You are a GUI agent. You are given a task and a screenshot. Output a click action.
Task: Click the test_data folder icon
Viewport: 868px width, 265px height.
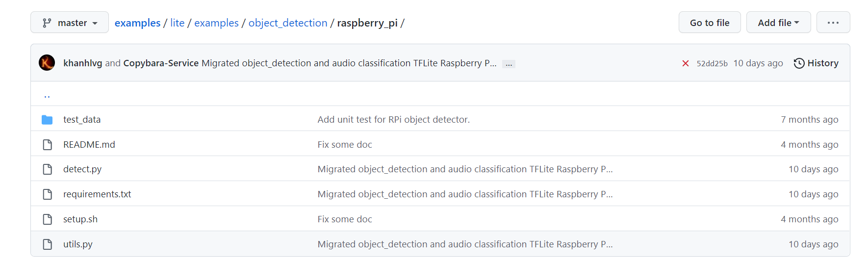[x=47, y=120]
